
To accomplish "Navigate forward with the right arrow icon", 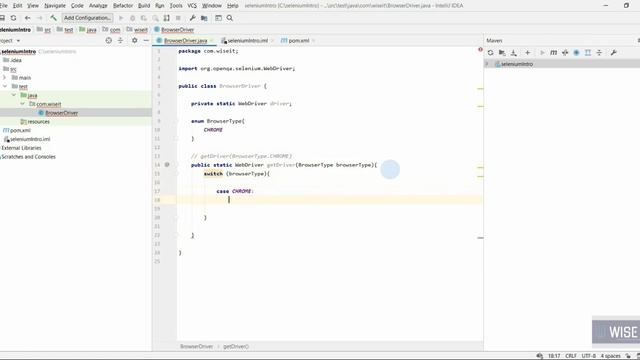I will tap(40, 18).
